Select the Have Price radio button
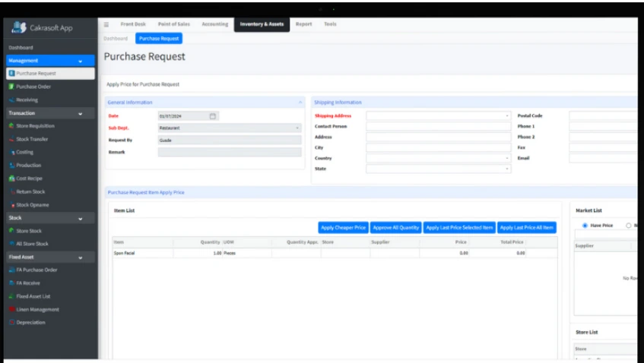 585,226
